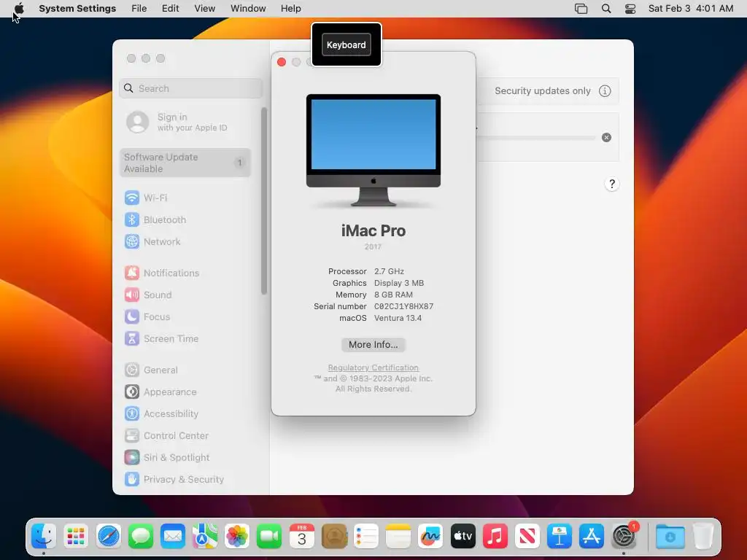Click the Display 3 MB graphics value
This screenshot has height=560, width=747.
399,283
